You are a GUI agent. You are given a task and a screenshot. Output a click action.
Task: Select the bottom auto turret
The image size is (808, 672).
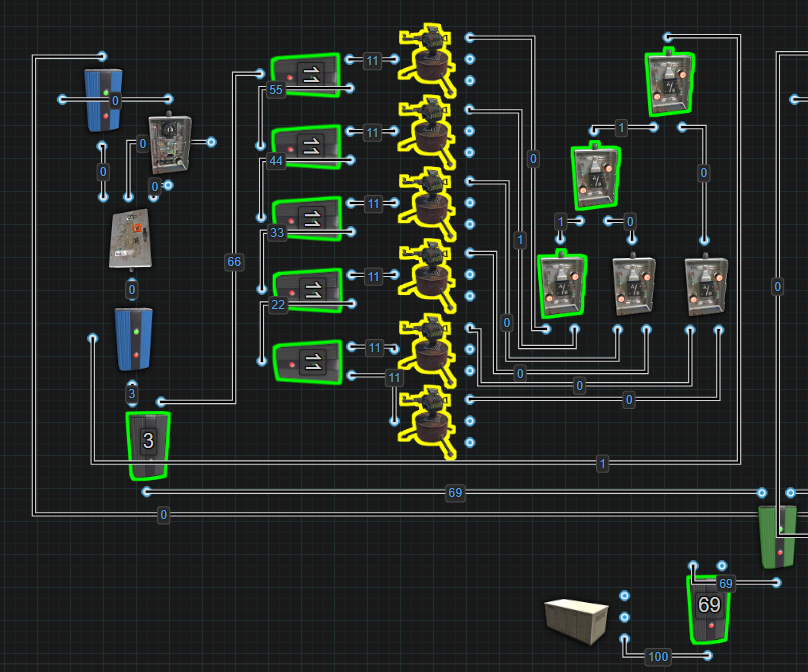tap(427, 422)
